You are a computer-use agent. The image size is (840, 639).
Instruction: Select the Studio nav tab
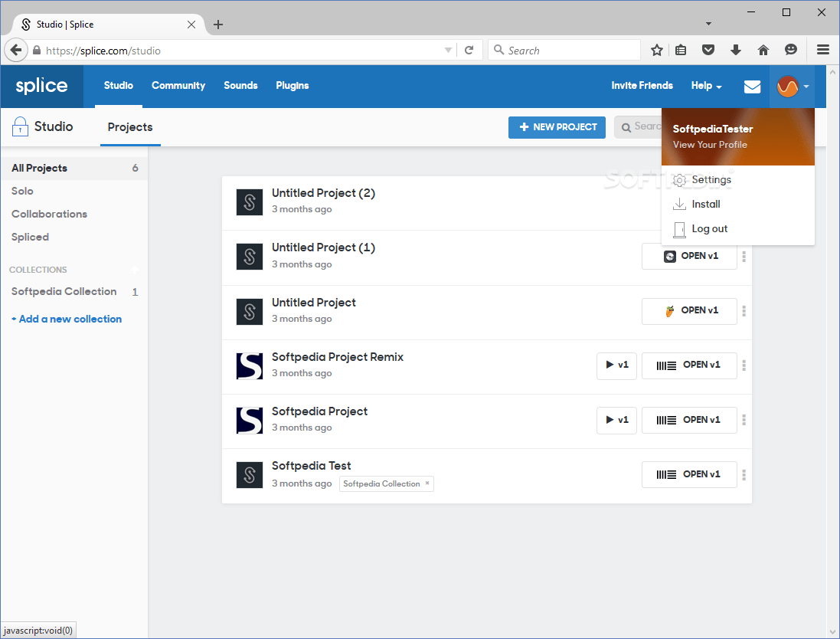[x=119, y=86]
